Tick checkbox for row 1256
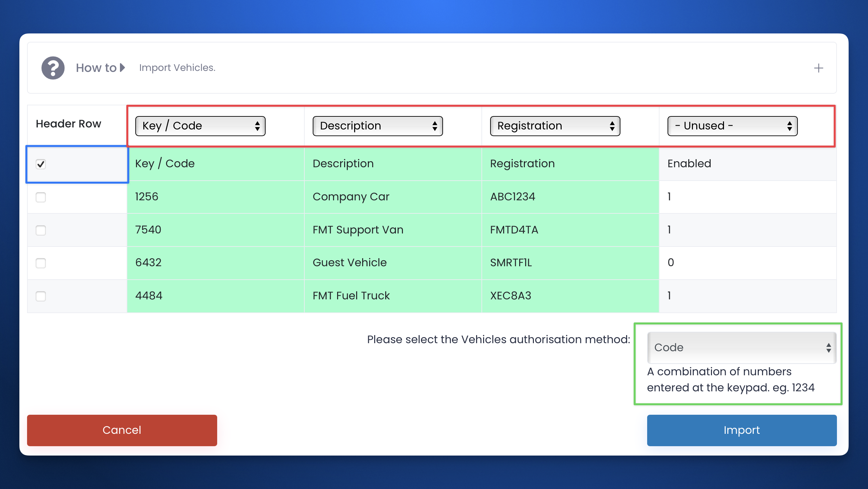Viewport: 868px width, 489px height. [x=41, y=197]
